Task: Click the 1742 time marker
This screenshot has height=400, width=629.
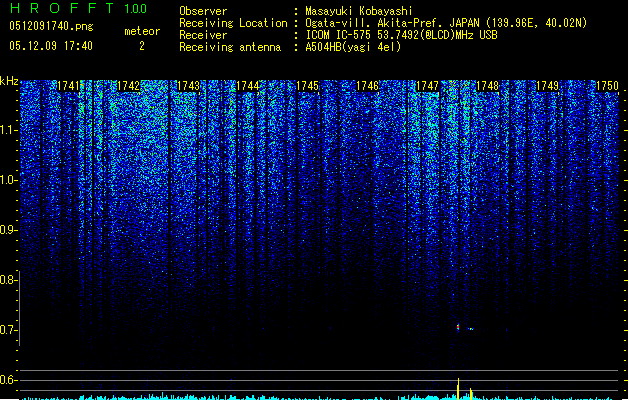Action: pyautogui.click(x=128, y=86)
